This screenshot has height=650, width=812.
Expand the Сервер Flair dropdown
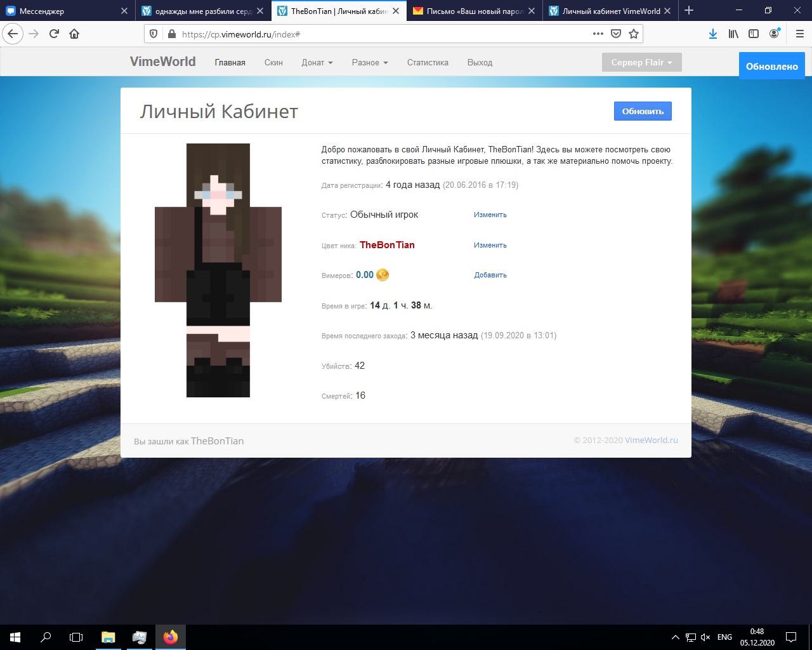(641, 62)
